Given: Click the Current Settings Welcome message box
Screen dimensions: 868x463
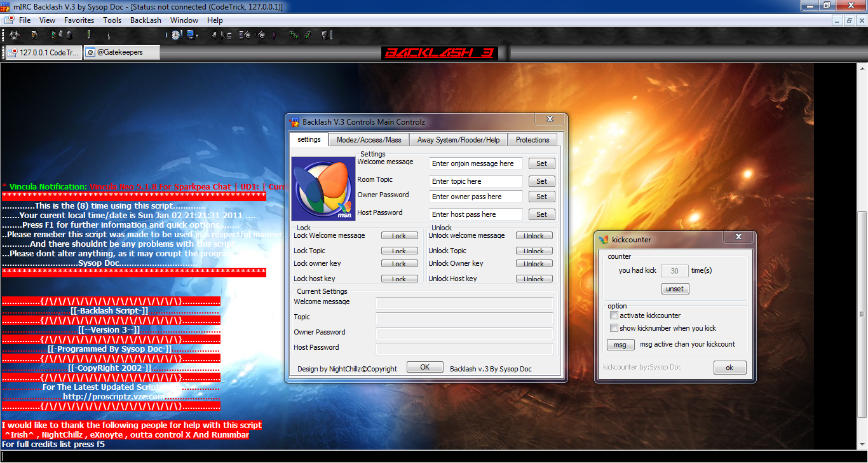Looking at the screenshot, I should [x=465, y=303].
